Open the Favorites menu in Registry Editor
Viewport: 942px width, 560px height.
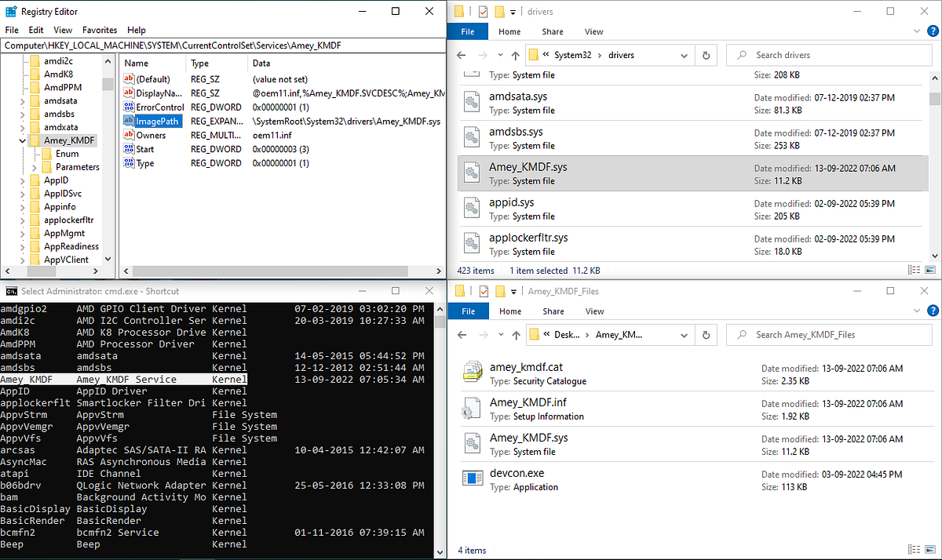pos(100,30)
